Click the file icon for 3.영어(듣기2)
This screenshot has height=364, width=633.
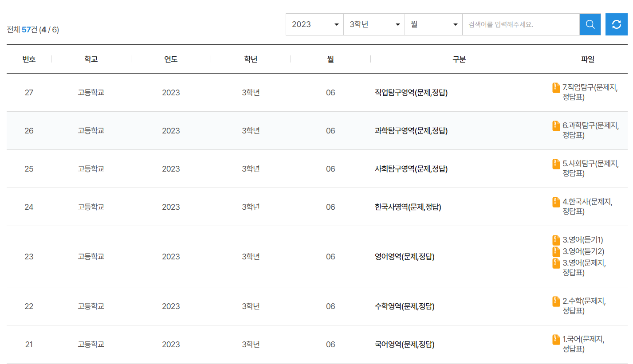click(555, 251)
